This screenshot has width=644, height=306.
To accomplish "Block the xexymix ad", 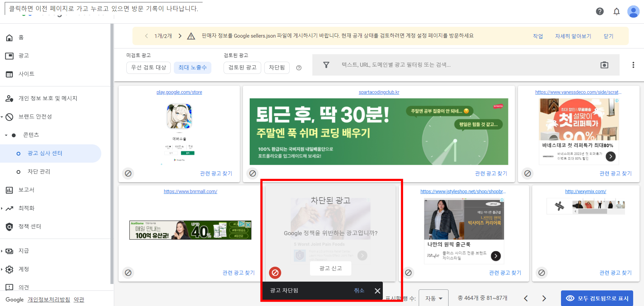I will point(542,273).
